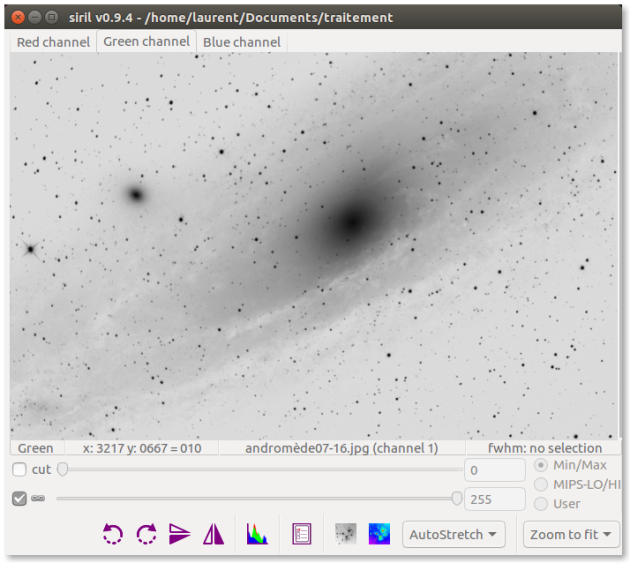The width and height of the screenshot is (630, 563).
Task: Enable the cut checkbox
Action: (x=19, y=470)
